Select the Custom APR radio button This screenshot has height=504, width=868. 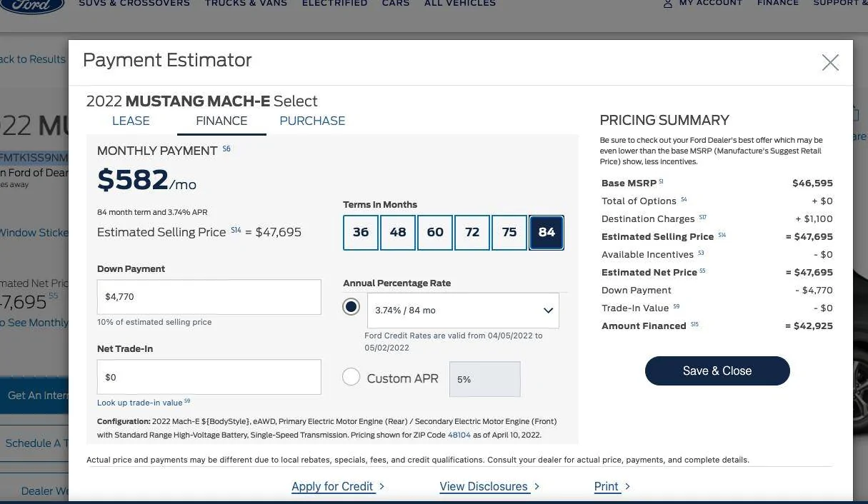351,377
